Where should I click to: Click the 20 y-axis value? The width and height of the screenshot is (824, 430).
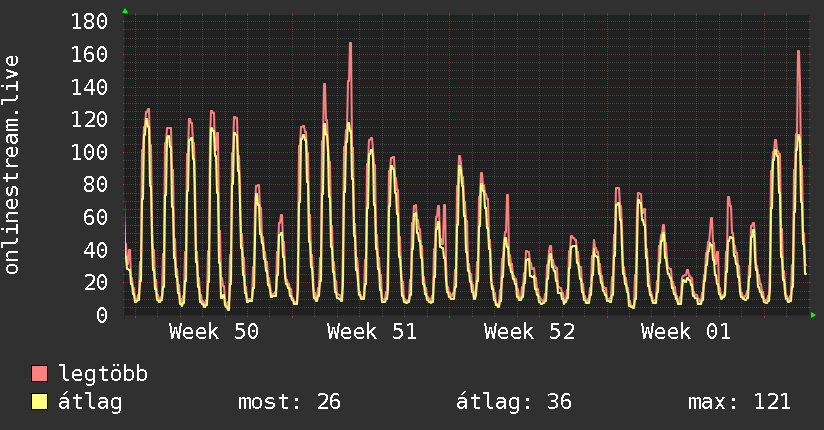point(96,282)
